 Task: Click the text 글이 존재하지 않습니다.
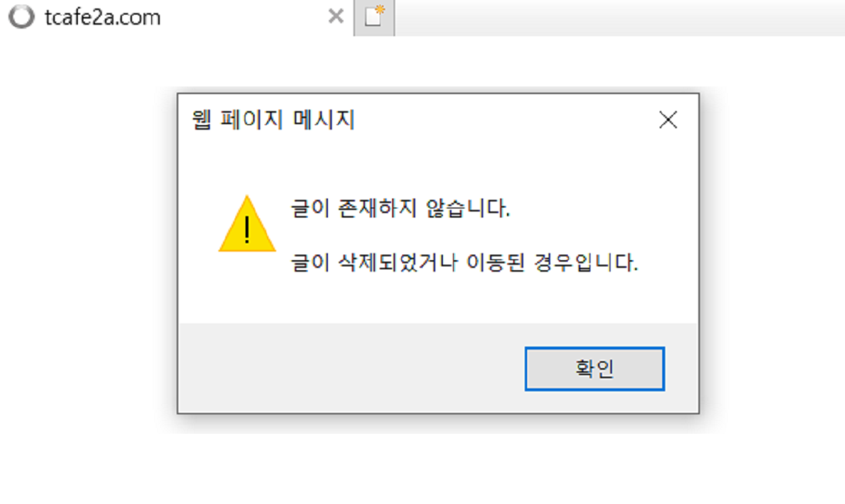pos(400,208)
